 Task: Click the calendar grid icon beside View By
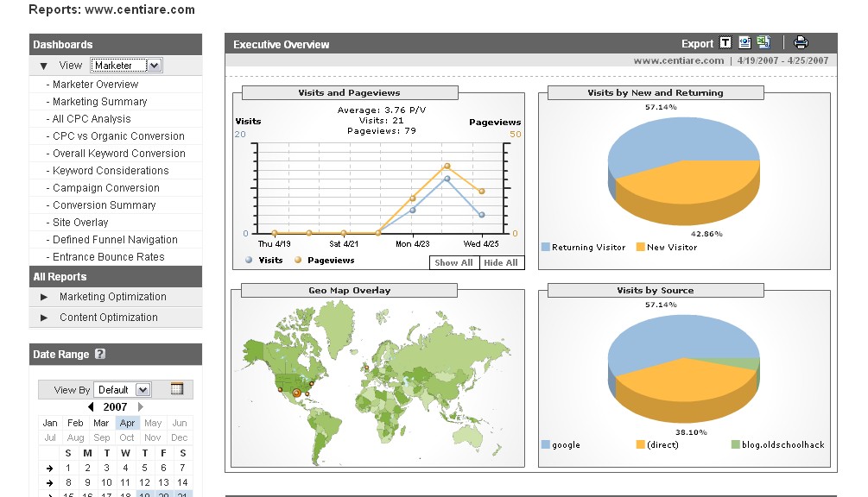point(176,389)
